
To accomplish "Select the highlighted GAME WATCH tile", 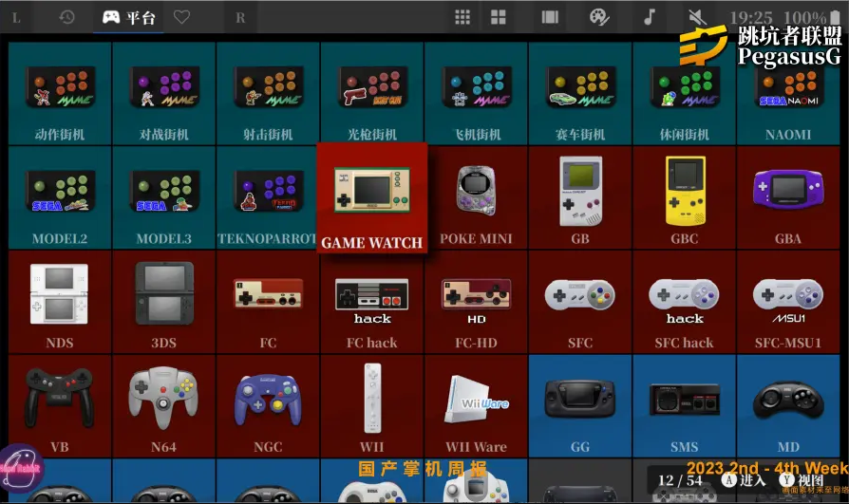I will (372, 197).
